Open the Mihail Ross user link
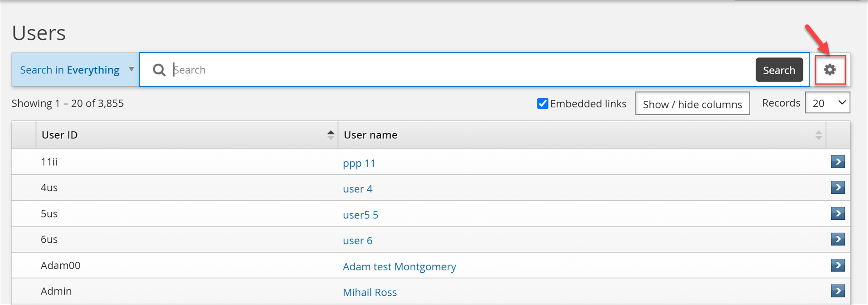The height and width of the screenshot is (305, 868). [x=369, y=292]
